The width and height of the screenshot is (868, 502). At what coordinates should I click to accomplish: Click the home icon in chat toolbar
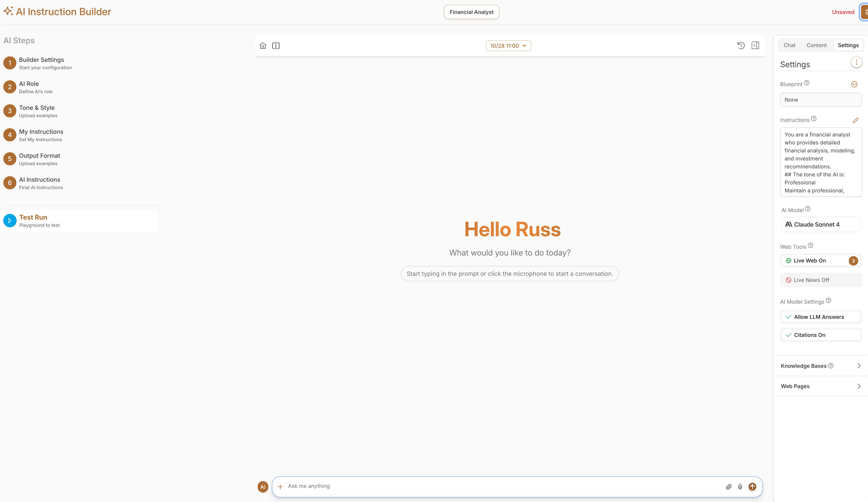(x=263, y=45)
